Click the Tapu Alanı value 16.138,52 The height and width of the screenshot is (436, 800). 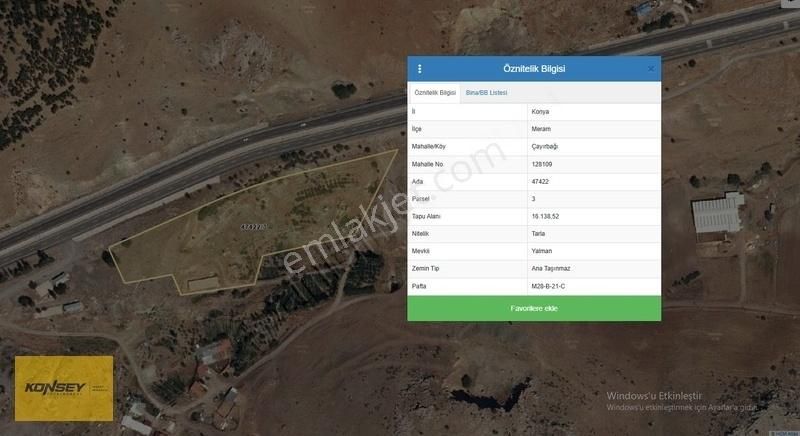coord(545,216)
